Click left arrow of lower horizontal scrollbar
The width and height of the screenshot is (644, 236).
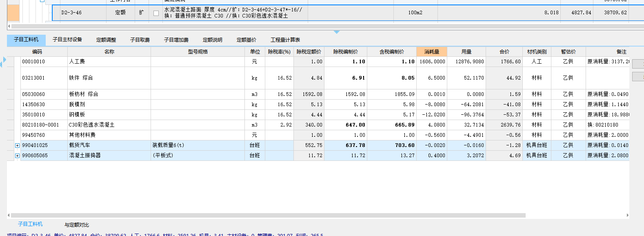[9, 215]
